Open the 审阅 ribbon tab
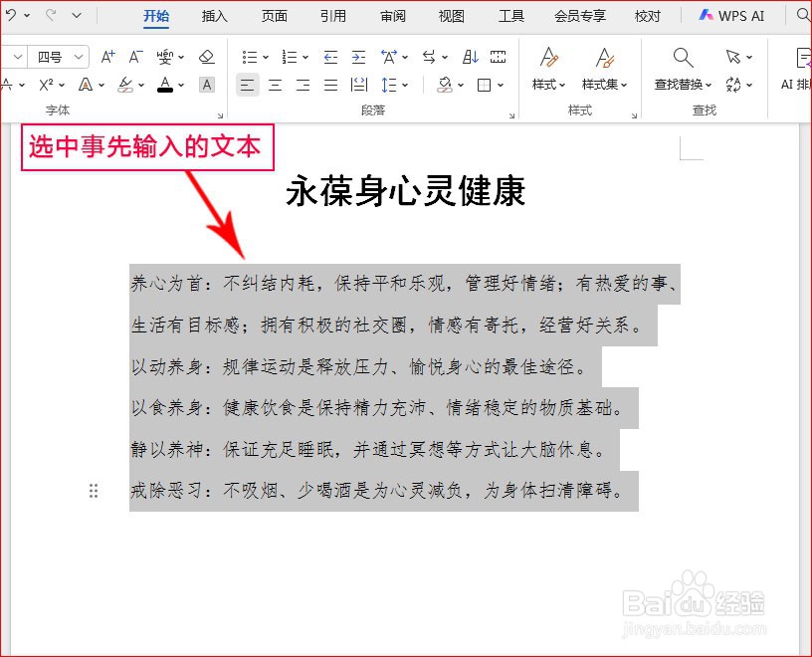Image resolution: width=812 pixels, height=657 pixels. click(392, 16)
